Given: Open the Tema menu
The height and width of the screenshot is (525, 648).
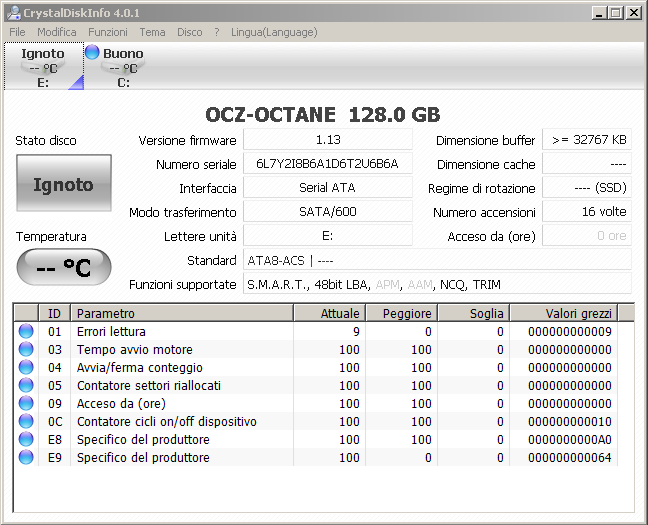Looking at the screenshot, I should tap(152, 32).
